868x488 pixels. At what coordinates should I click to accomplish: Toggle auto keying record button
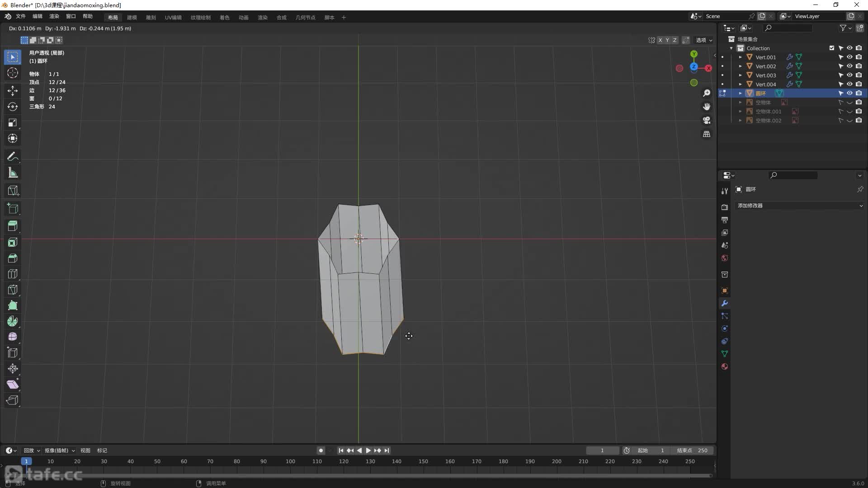click(321, 450)
